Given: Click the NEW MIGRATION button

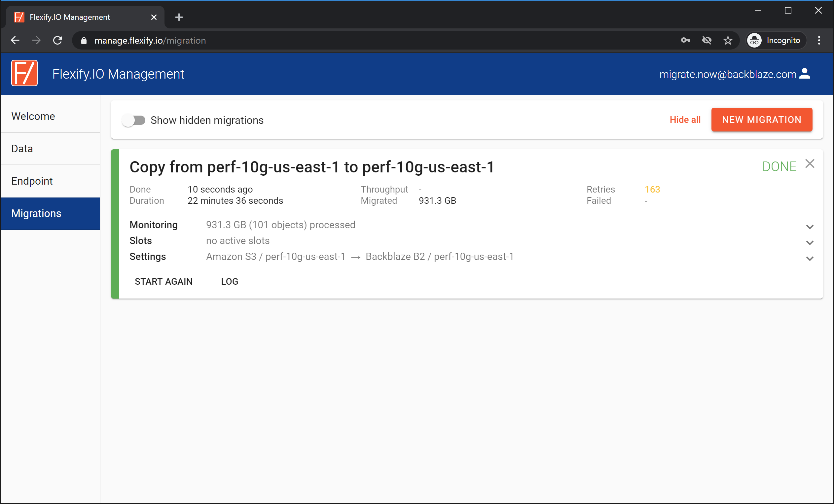Looking at the screenshot, I should pyautogui.click(x=762, y=120).
